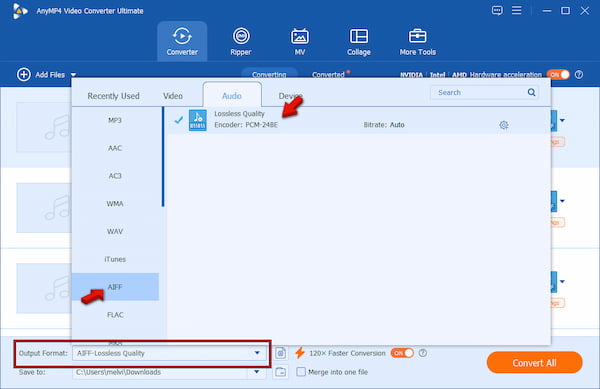
Task: Open the Converting tab
Action: pyautogui.click(x=269, y=74)
